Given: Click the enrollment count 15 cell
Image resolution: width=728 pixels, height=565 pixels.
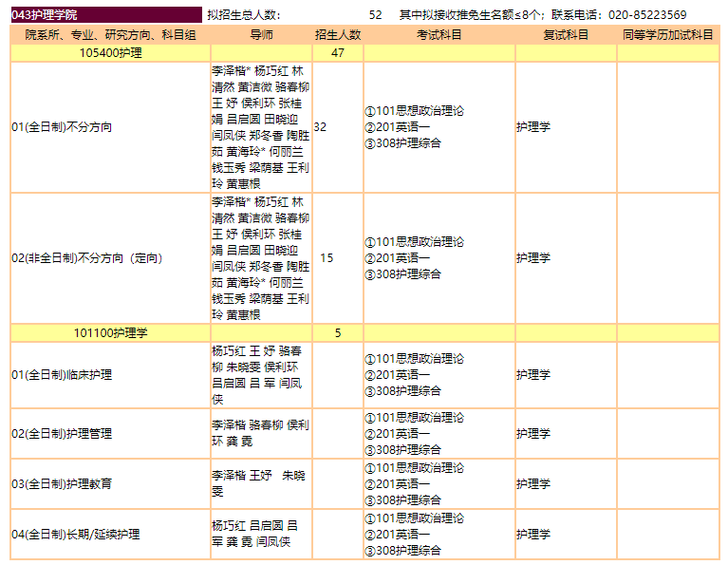Looking at the screenshot, I should pos(327,257).
